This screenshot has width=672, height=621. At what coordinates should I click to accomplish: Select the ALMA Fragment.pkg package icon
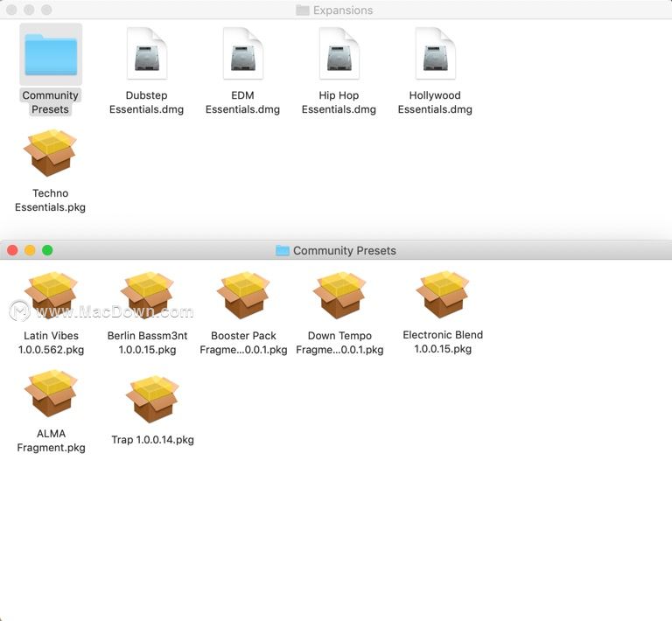point(51,394)
